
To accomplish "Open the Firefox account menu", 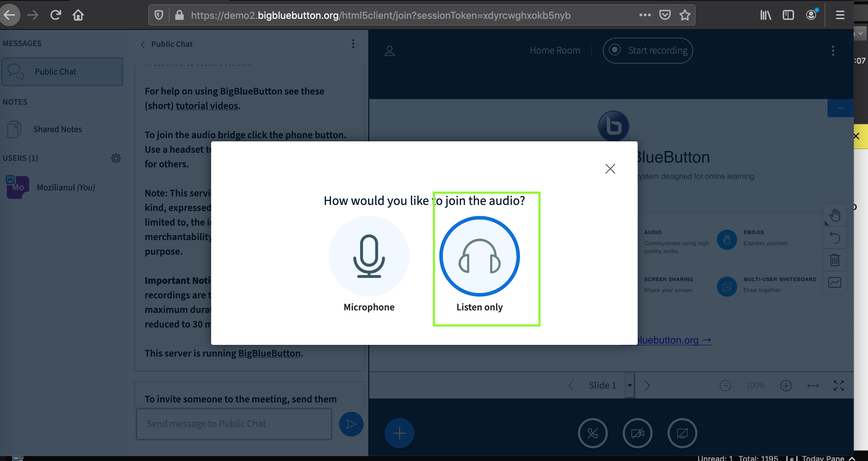I will [811, 15].
